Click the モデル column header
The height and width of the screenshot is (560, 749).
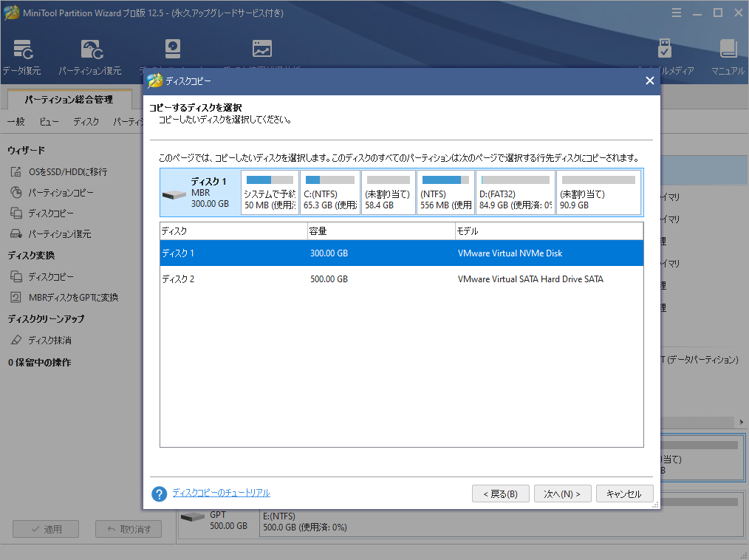click(550, 231)
